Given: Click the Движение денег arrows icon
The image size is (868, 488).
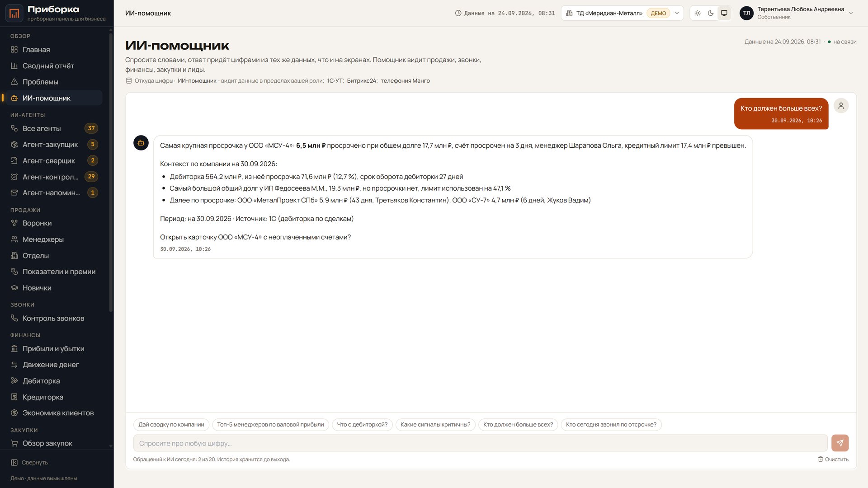Looking at the screenshot, I should click(x=14, y=365).
